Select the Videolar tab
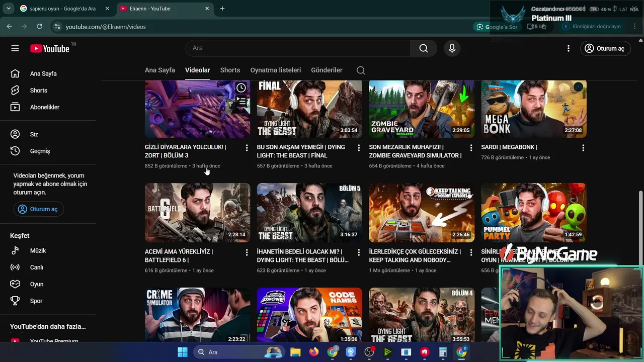644x362 pixels. coord(198,70)
